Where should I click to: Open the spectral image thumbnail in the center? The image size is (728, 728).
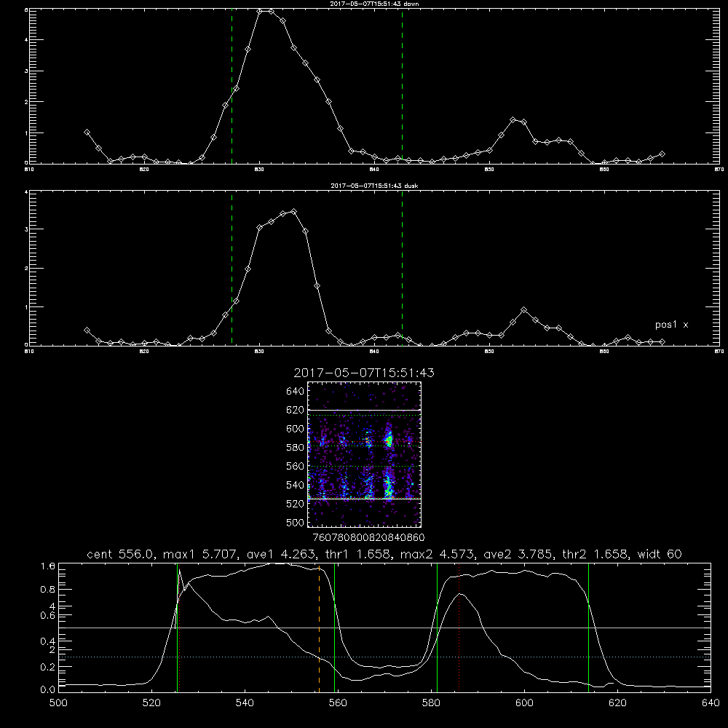(364, 454)
